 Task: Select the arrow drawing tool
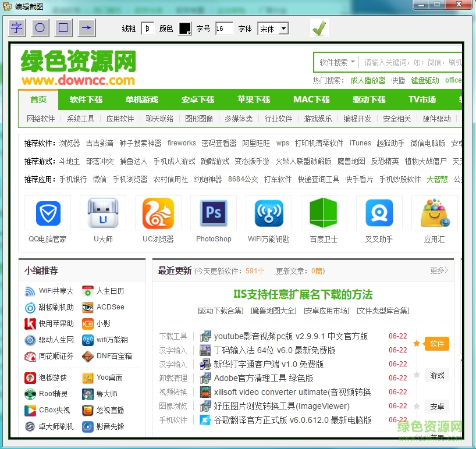[86, 27]
